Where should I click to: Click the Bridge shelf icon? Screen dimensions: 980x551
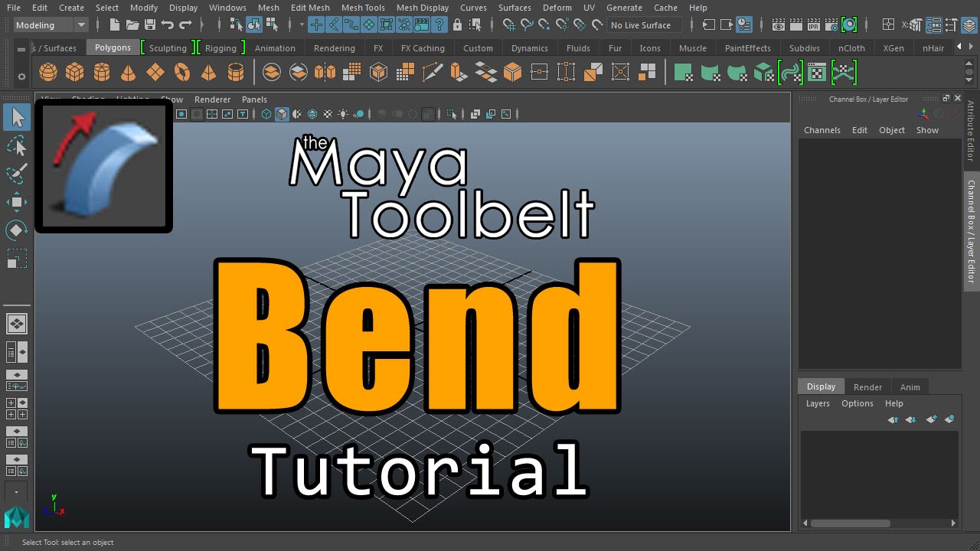coord(485,73)
